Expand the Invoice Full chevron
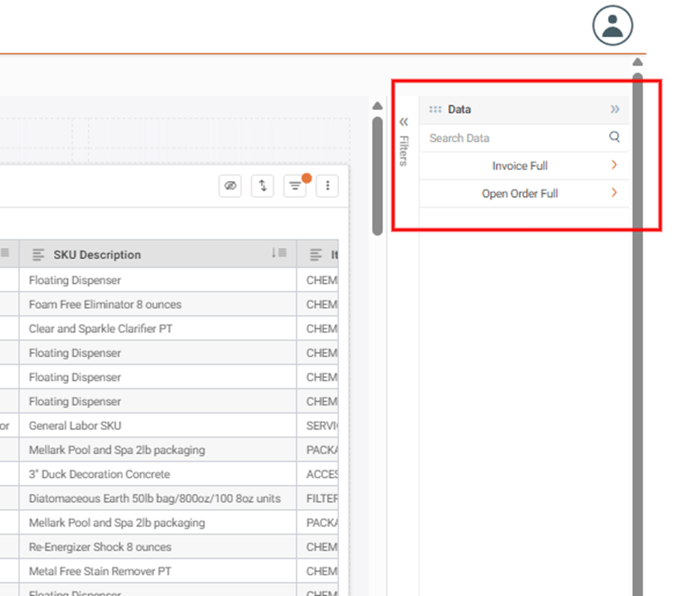Image resolution: width=688 pixels, height=596 pixels. [614, 166]
